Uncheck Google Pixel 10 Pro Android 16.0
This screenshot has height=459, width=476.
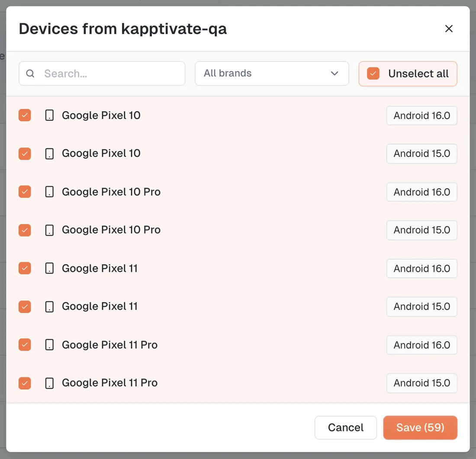pyautogui.click(x=25, y=192)
